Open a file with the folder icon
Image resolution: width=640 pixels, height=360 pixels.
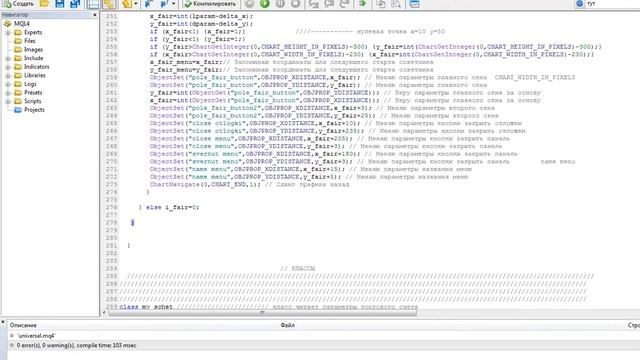44,4
